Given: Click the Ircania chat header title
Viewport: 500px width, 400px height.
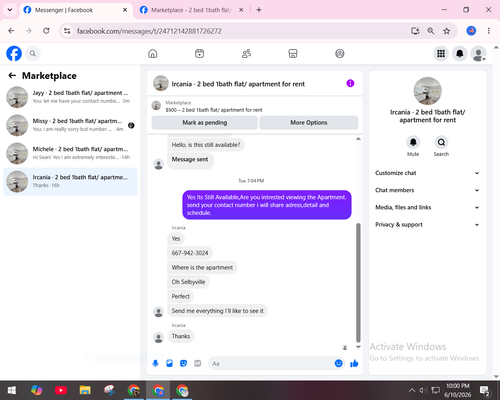Looking at the screenshot, I should click(x=238, y=84).
